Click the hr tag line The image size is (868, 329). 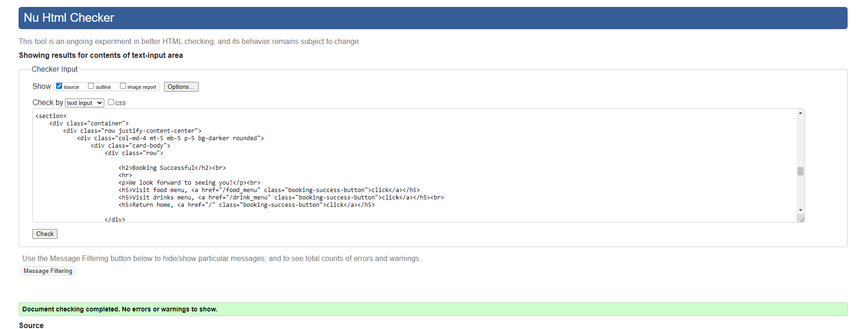click(x=126, y=175)
